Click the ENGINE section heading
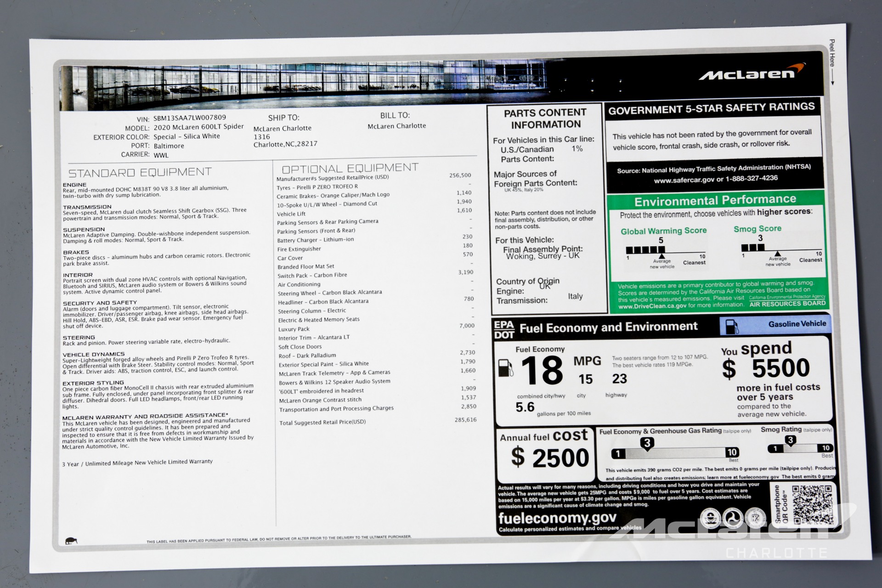This screenshot has width=882, height=588. click(x=75, y=185)
